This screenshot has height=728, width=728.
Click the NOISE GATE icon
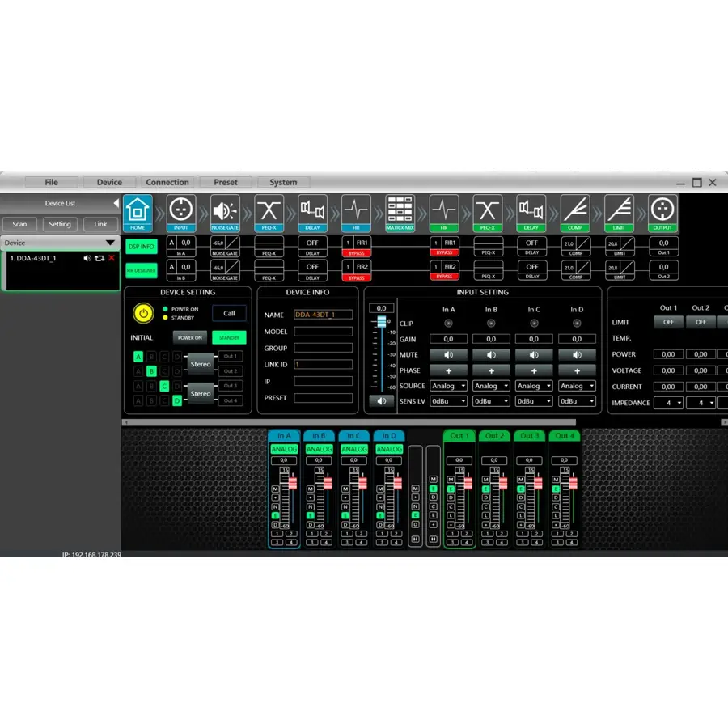point(224,212)
